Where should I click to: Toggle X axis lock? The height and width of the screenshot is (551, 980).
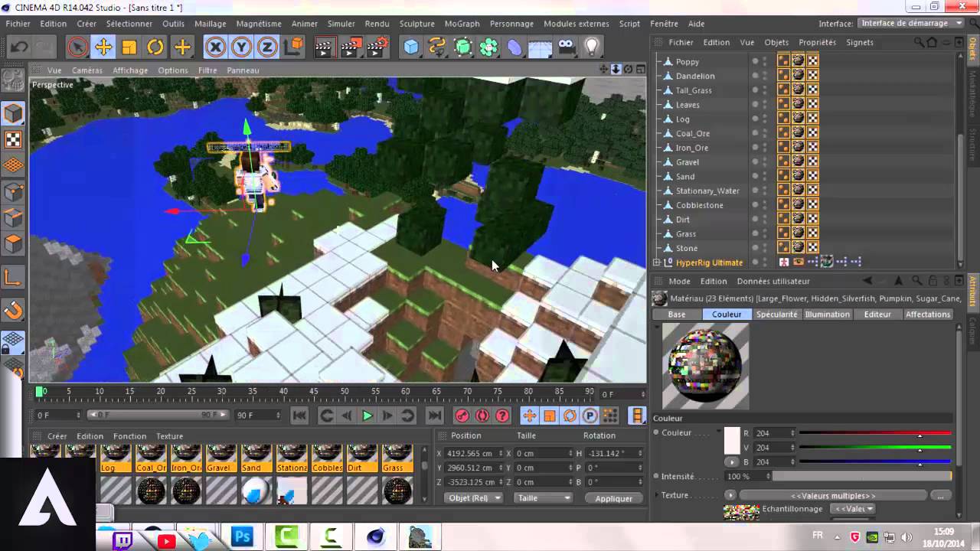tap(215, 47)
